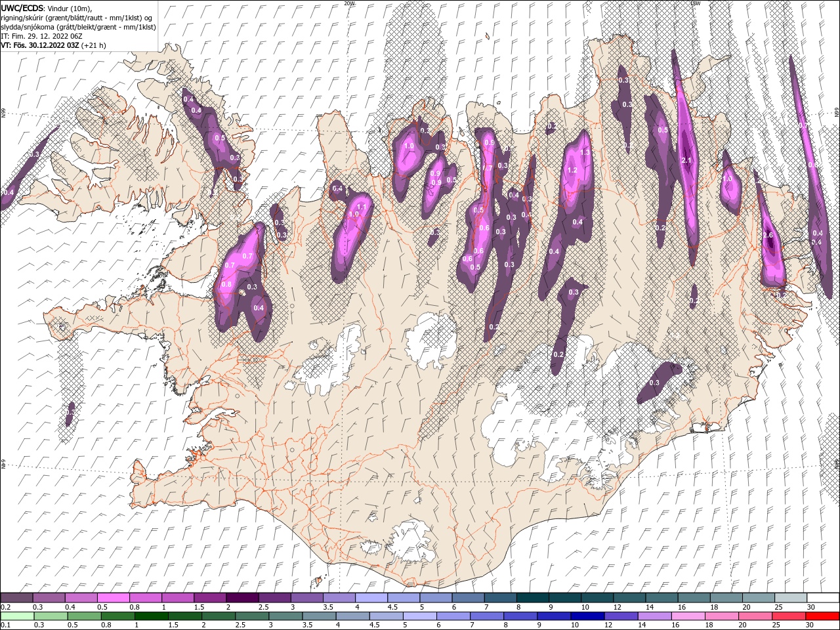The height and width of the screenshot is (630, 840).
Task: Click the 2.1 snowfall value on the map
Action: pos(687,161)
